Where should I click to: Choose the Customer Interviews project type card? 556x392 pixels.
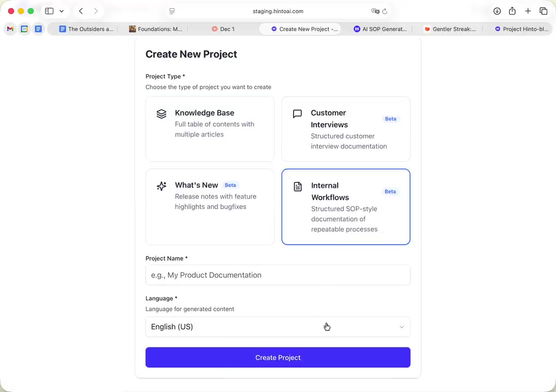click(x=346, y=129)
